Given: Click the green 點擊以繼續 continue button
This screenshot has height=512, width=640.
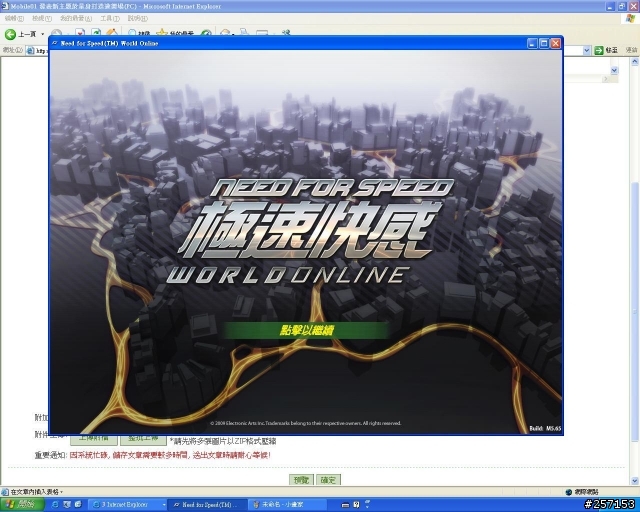Looking at the screenshot, I should tap(306, 330).
